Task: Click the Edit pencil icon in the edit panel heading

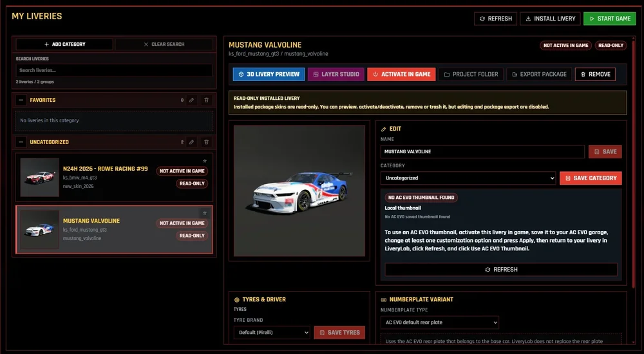Action: pyautogui.click(x=384, y=129)
